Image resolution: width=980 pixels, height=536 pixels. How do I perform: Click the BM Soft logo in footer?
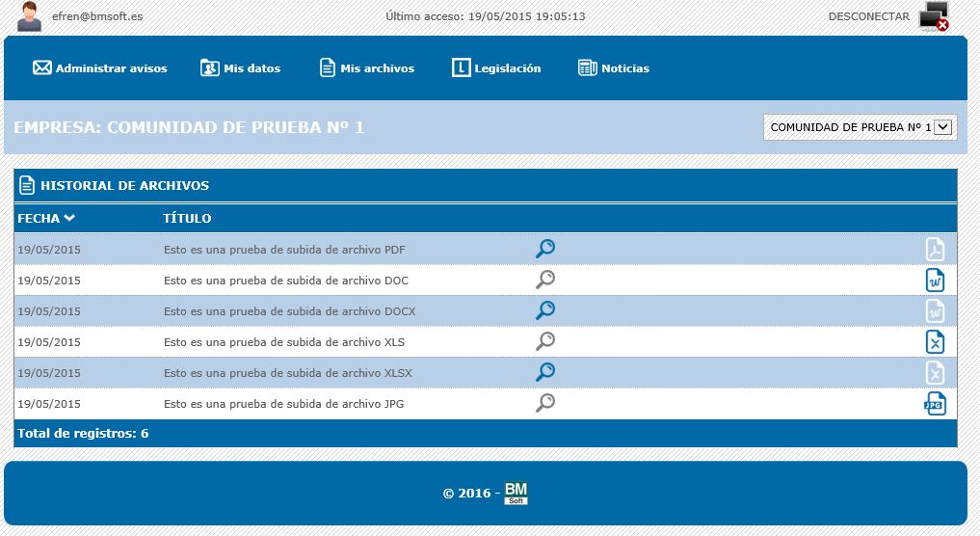point(516,494)
